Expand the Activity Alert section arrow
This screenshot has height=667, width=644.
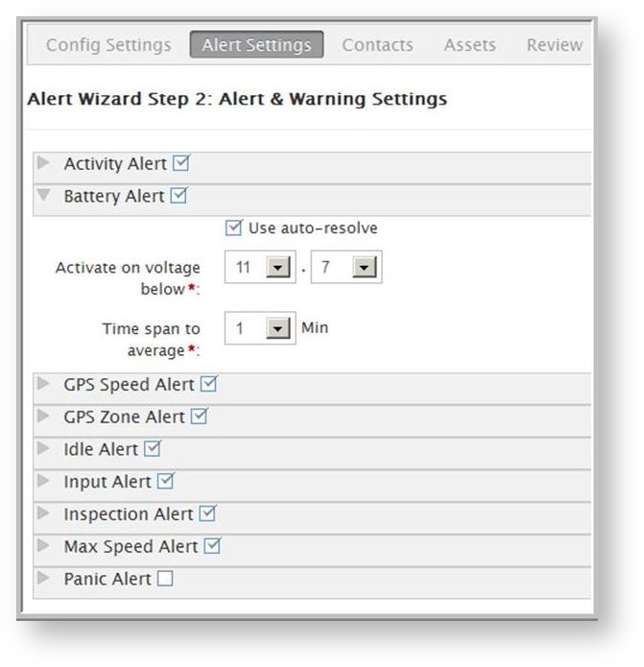point(43,162)
